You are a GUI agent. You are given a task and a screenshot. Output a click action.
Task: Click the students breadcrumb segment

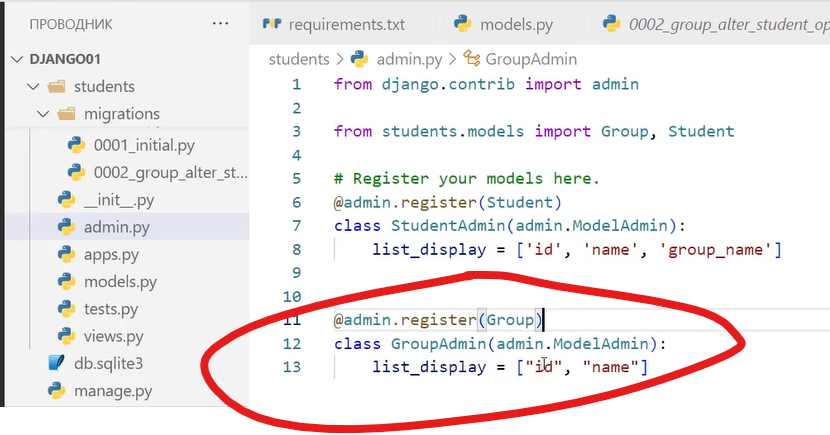(x=299, y=60)
